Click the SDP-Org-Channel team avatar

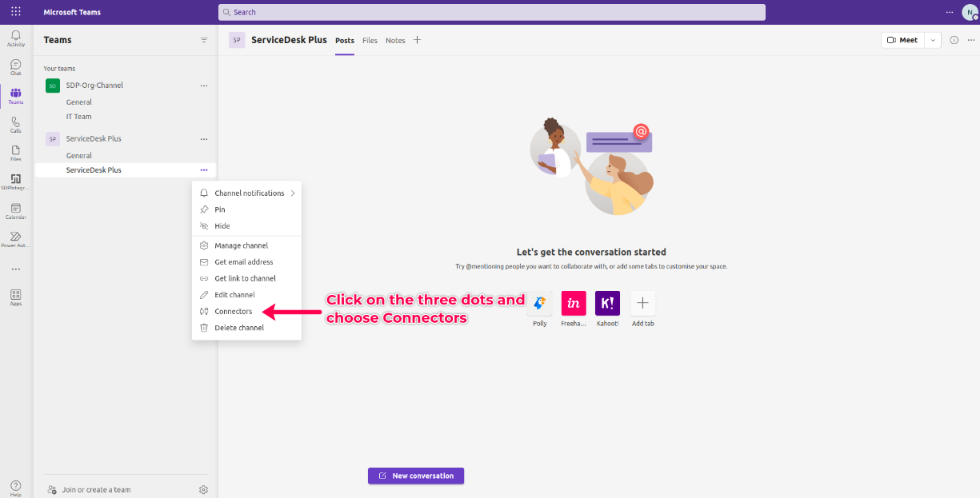click(x=53, y=86)
